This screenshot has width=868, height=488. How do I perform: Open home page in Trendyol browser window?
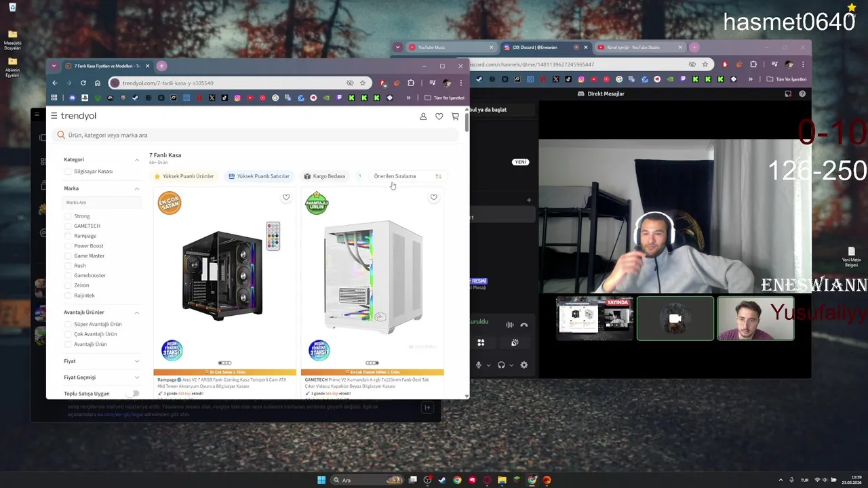(x=98, y=83)
